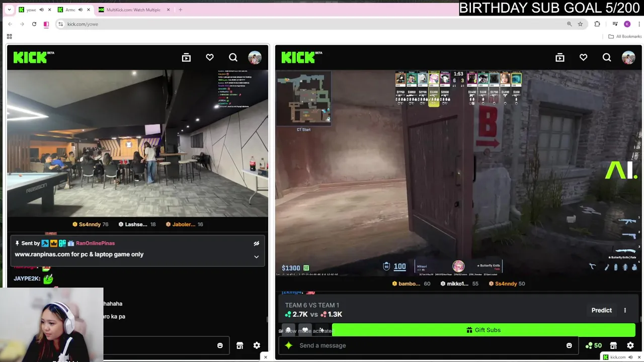Screen dimensions: 644x362
Task: Open following heart in right Kick header
Action: (583, 58)
